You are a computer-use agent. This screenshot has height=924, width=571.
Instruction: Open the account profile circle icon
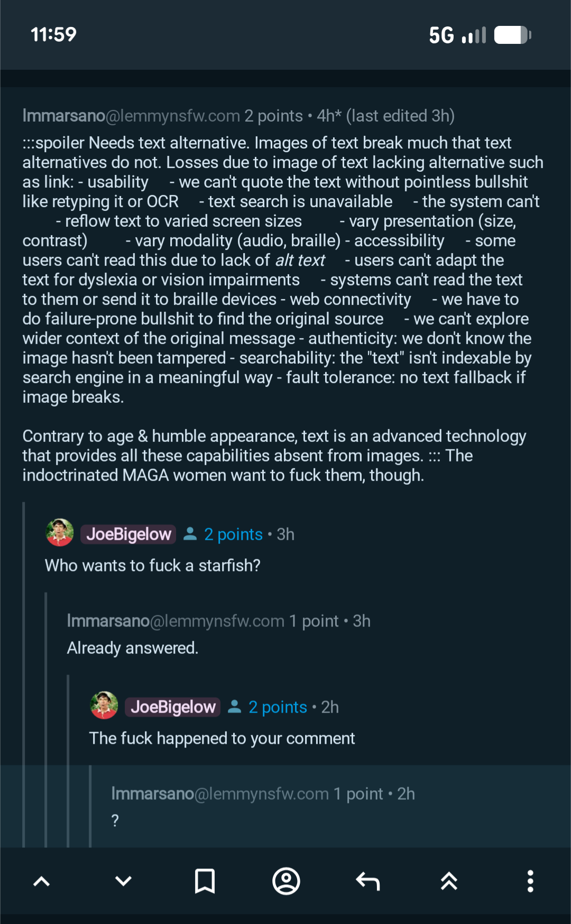click(x=286, y=881)
